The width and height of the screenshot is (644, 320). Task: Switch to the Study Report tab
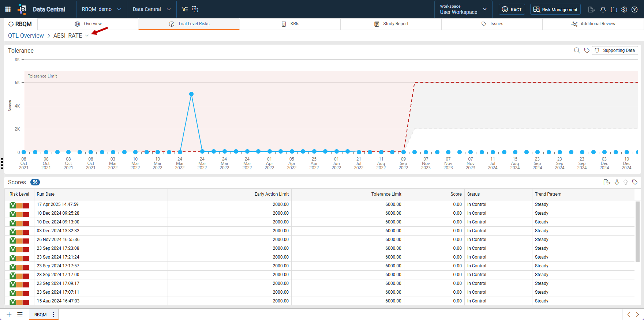tap(391, 24)
